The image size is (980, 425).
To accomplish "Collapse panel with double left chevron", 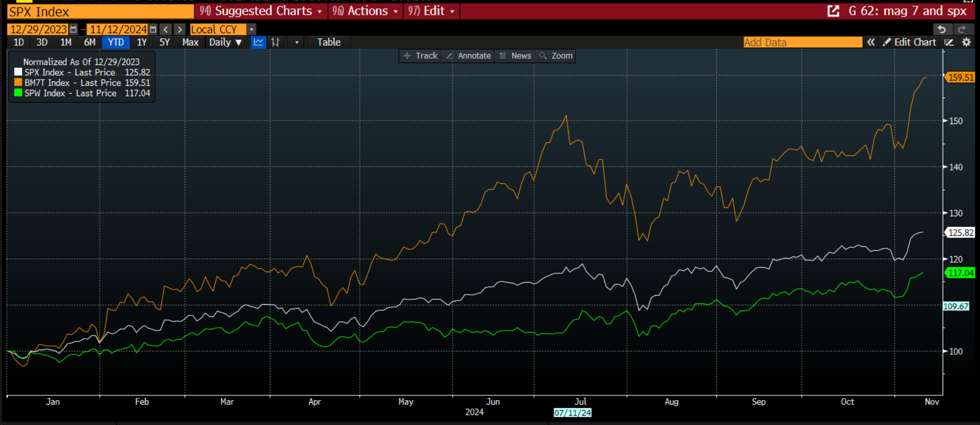I will click(x=871, y=42).
